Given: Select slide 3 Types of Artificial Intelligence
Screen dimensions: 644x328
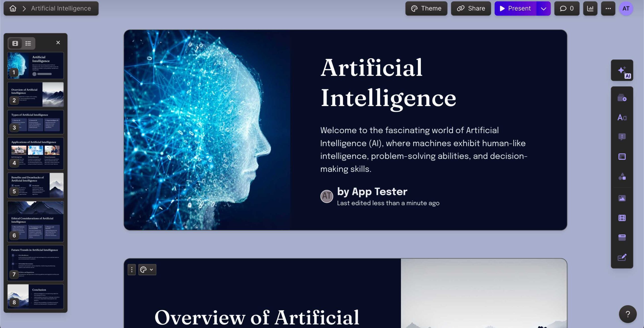Looking at the screenshot, I should tap(35, 122).
